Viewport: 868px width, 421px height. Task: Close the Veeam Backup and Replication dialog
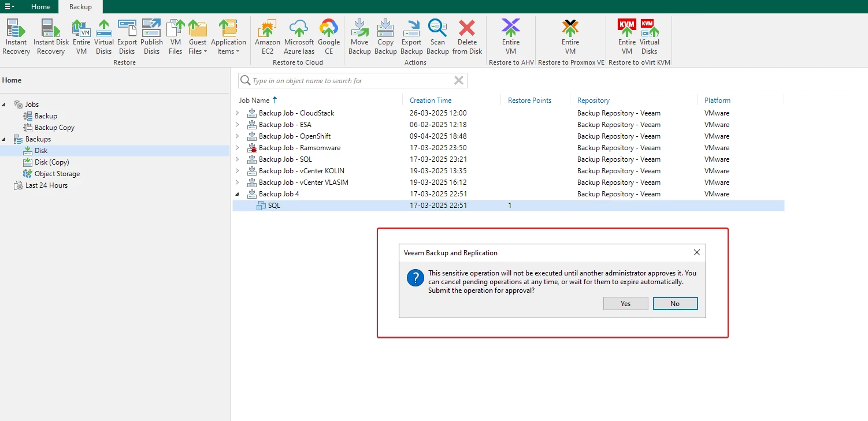click(x=696, y=253)
